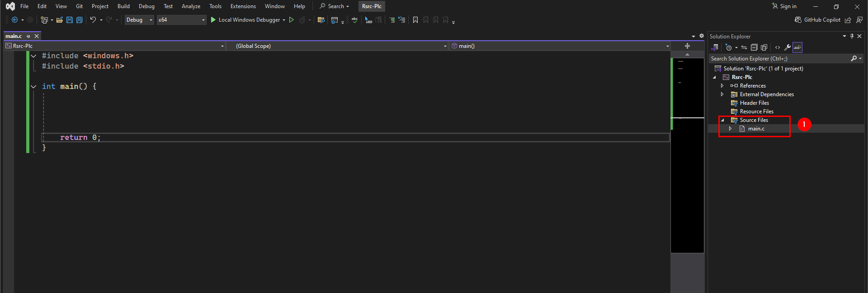
Task: Click the Search box in the title bar
Action: coord(335,6)
